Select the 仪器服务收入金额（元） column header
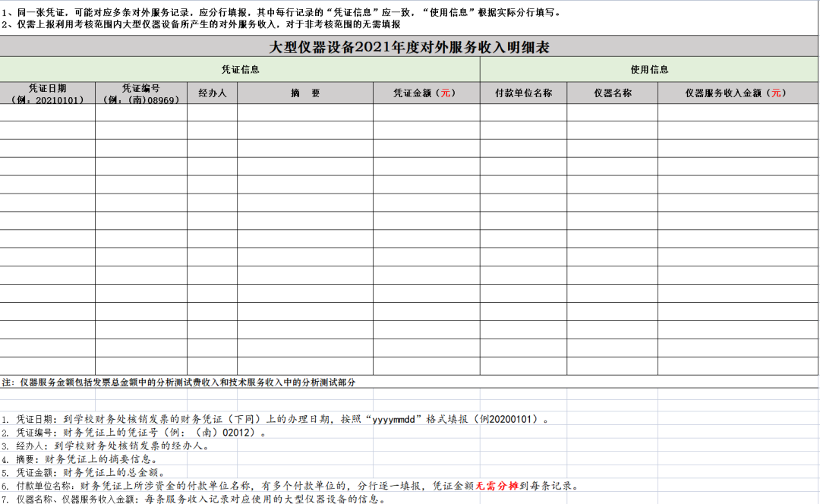Screen dimensions: 820x504 (738, 93)
